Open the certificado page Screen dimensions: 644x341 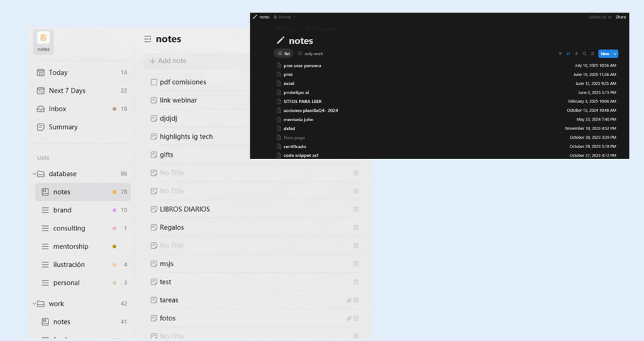(294, 146)
